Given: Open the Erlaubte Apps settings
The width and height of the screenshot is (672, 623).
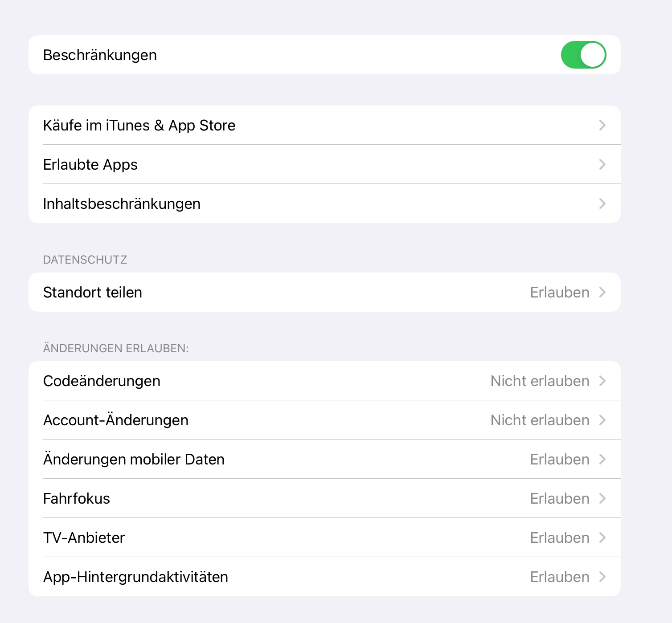Looking at the screenshot, I should 90,164.
